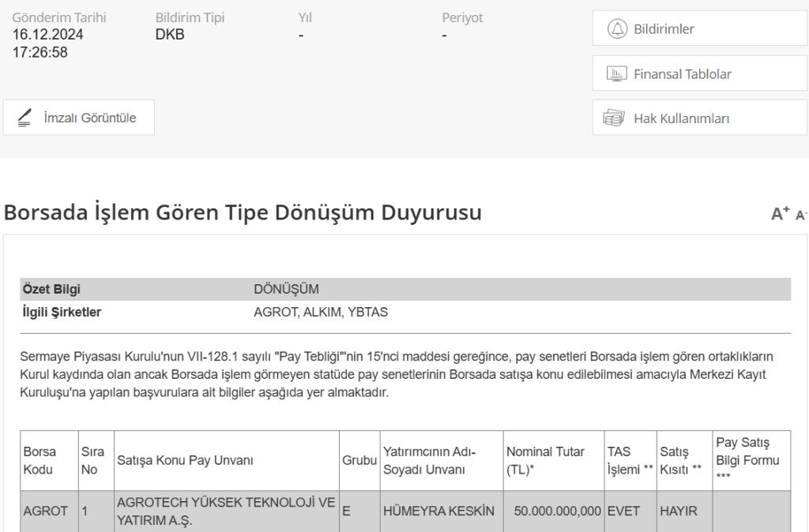
Task: Click the related companies AGROT, ALKIM, YBTAS
Action: (321, 312)
